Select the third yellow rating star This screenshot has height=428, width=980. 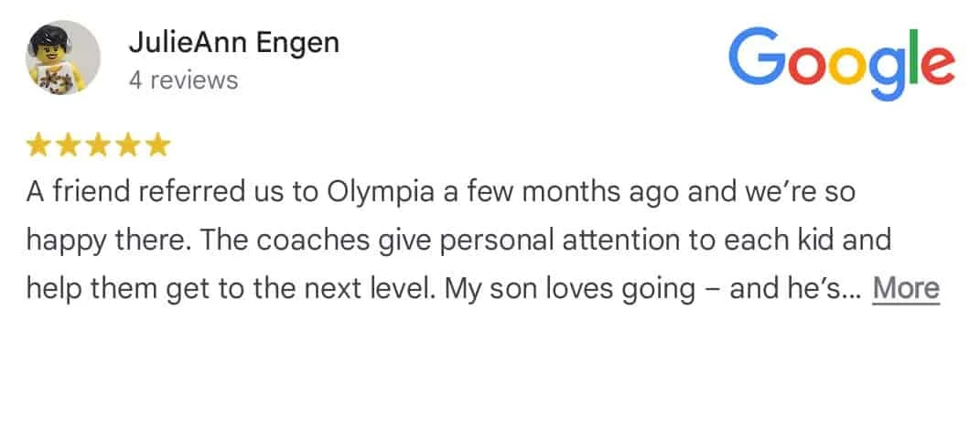point(98,145)
